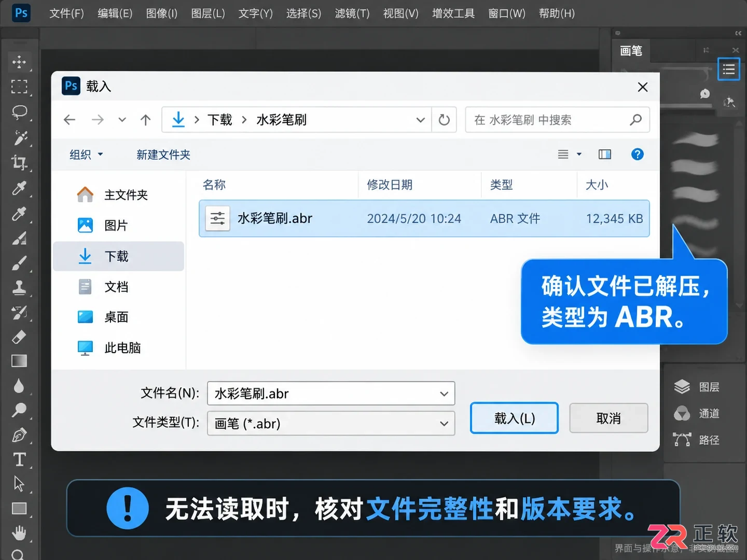Select the Magic Wand tool
Image resolution: width=747 pixels, height=560 pixels.
pyautogui.click(x=19, y=137)
